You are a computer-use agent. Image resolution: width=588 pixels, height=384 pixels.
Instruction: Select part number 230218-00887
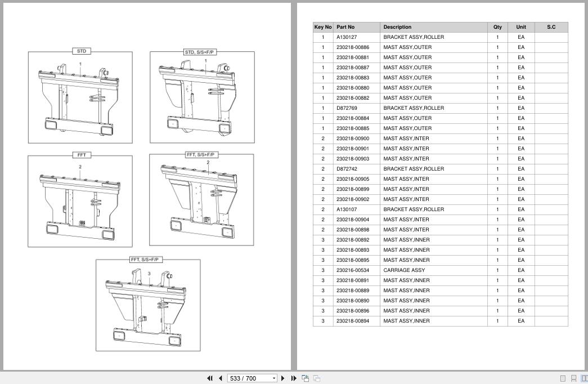(352, 68)
